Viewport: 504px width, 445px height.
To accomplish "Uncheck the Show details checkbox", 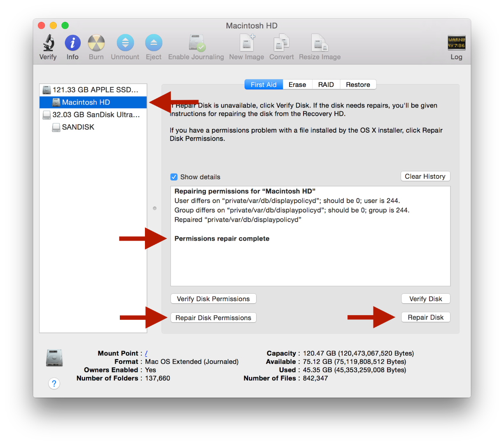I will click(x=174, y=177).
